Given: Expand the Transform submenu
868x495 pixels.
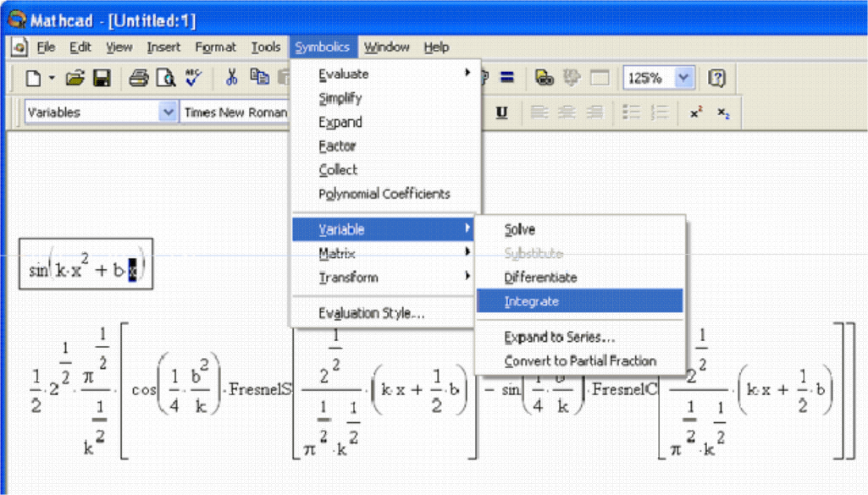Looking at the screenshot, I should point(383,277).
